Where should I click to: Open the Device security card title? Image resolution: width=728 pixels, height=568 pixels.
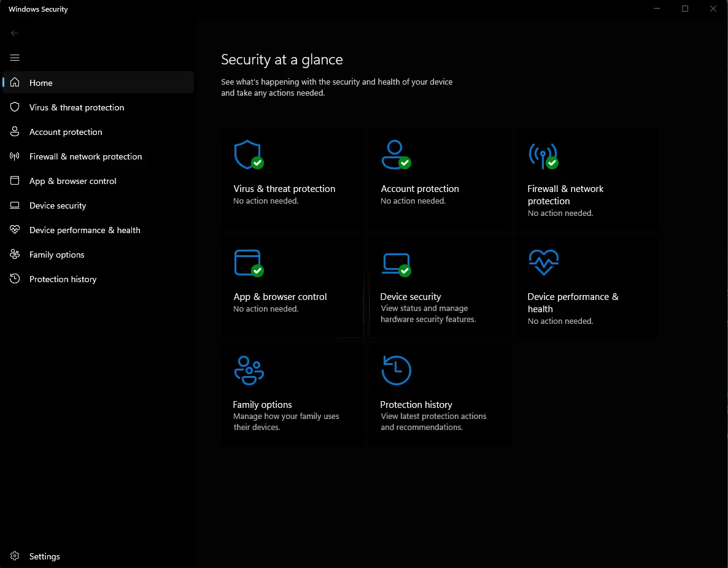[x=411, y=296]
